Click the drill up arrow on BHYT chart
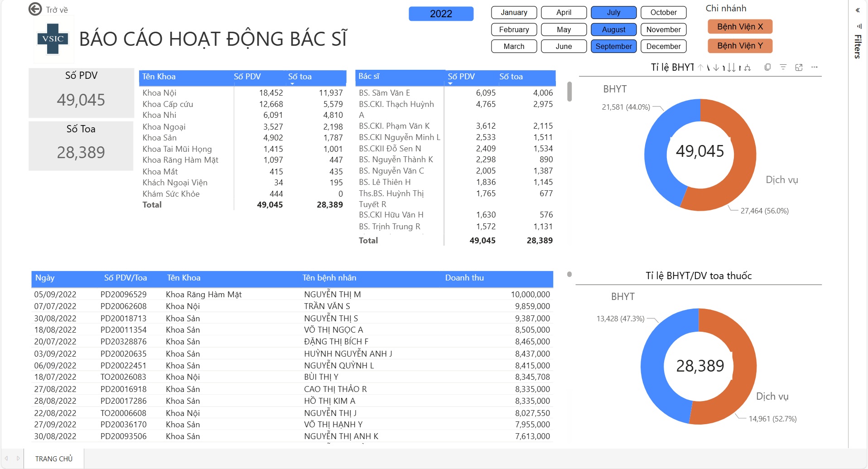The image size is (868, 469). point(700,68)
